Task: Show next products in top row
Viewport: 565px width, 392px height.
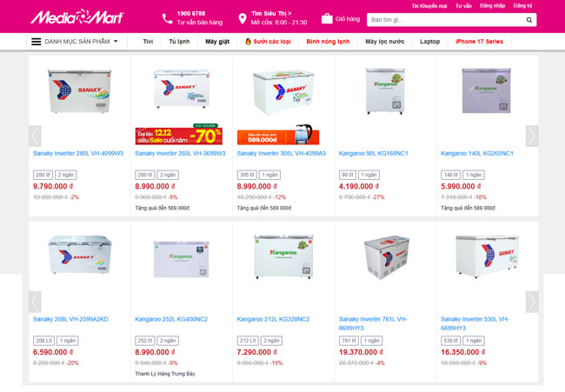Action: tap(532, 136)
